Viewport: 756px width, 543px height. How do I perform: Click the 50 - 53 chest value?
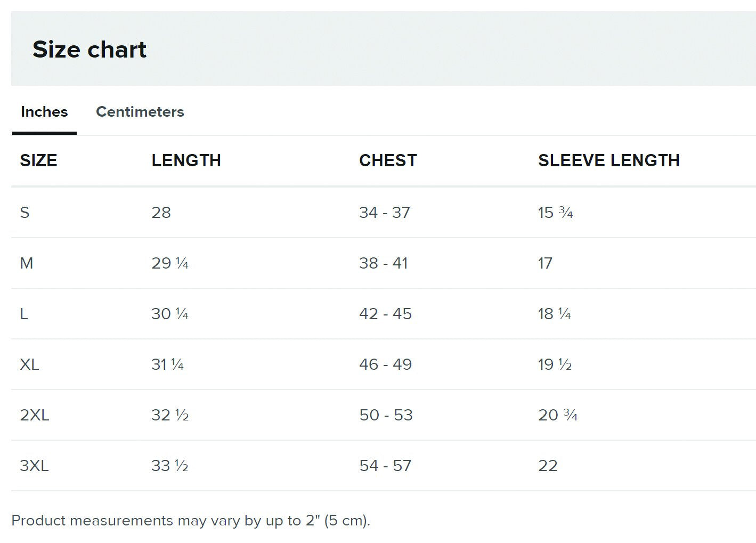pos(386,415)
